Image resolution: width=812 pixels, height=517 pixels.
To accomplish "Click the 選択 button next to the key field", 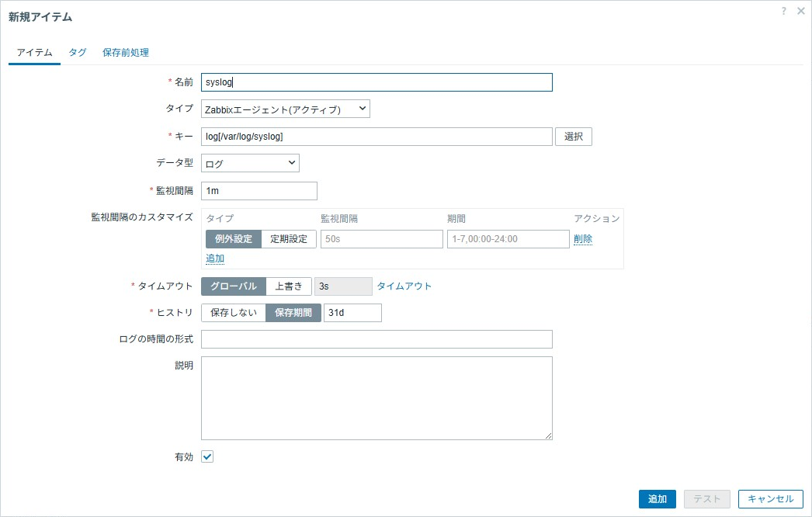I will click(574, 136).
